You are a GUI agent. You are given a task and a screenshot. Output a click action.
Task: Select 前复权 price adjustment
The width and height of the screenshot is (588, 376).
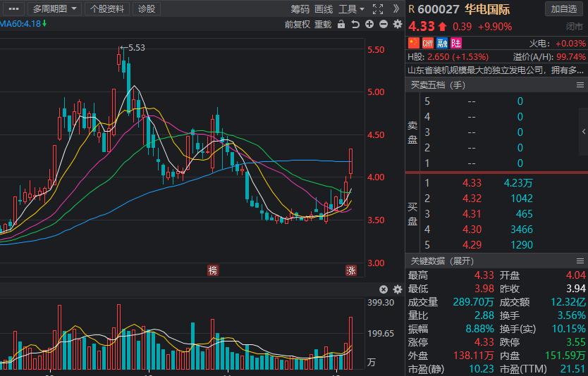point(298,25)
